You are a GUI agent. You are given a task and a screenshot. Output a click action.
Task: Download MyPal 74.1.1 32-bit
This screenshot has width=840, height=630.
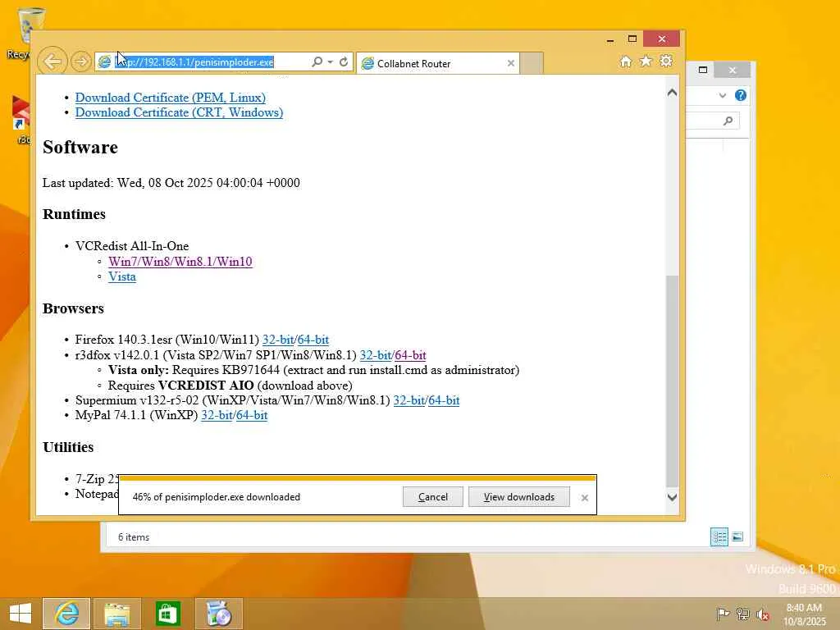click(x=217, y=415)
